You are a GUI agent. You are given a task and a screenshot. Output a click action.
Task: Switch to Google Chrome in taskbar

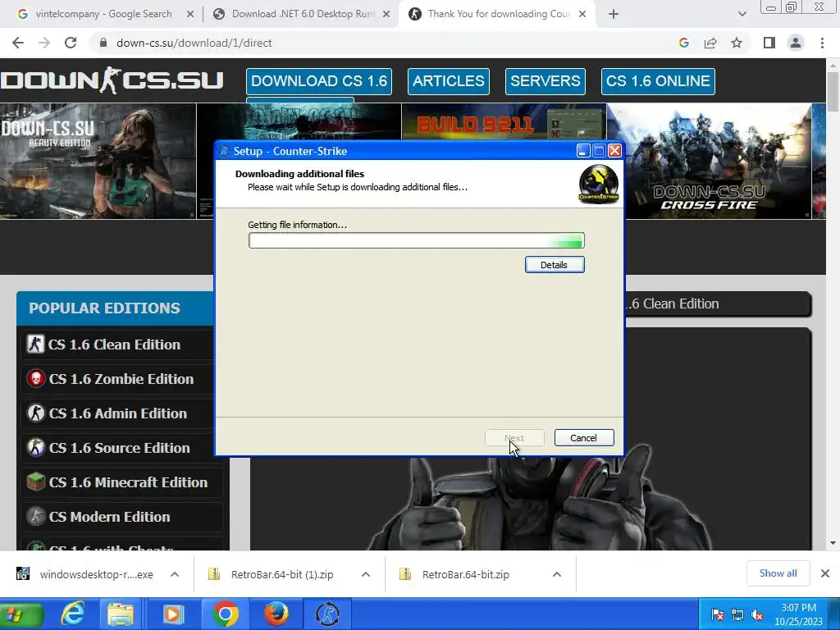tap(225, 614)
